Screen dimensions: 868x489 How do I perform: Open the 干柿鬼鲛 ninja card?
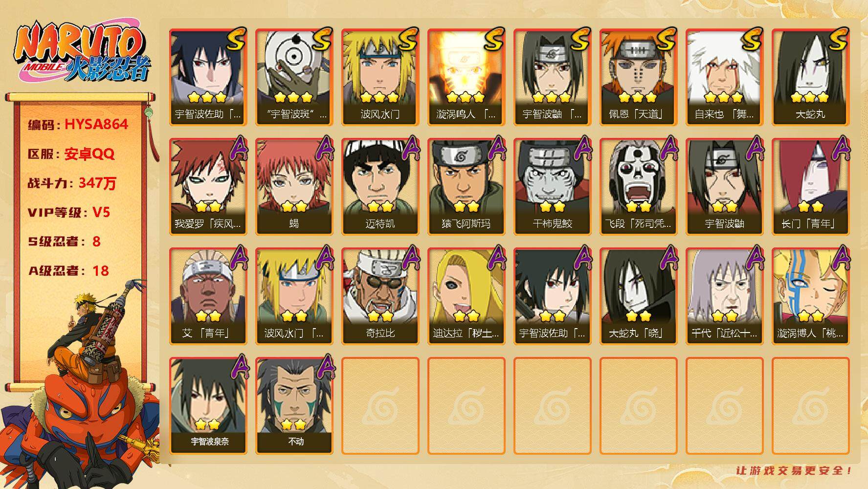pyautogui.click(x=552, y=187)
